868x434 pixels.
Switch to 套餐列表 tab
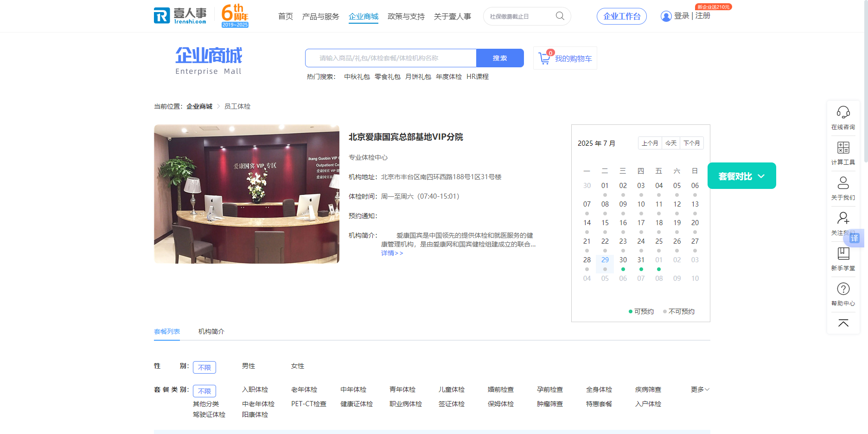[x=167, y=331]
